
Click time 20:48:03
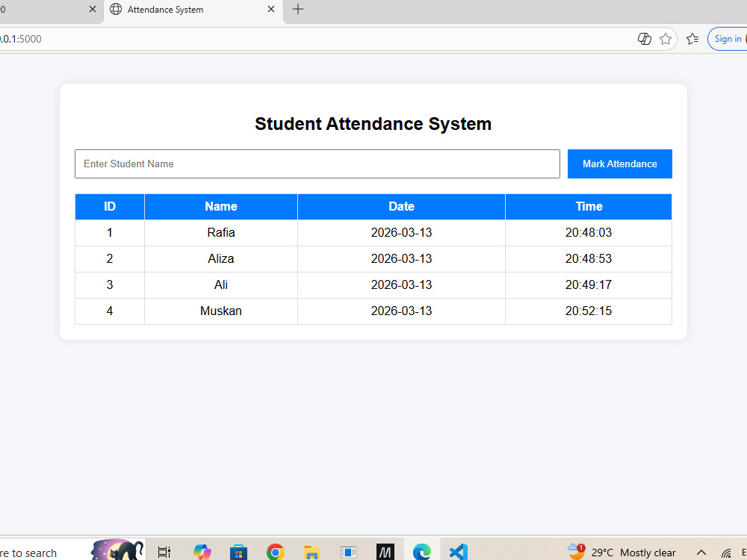click(589, 232)
